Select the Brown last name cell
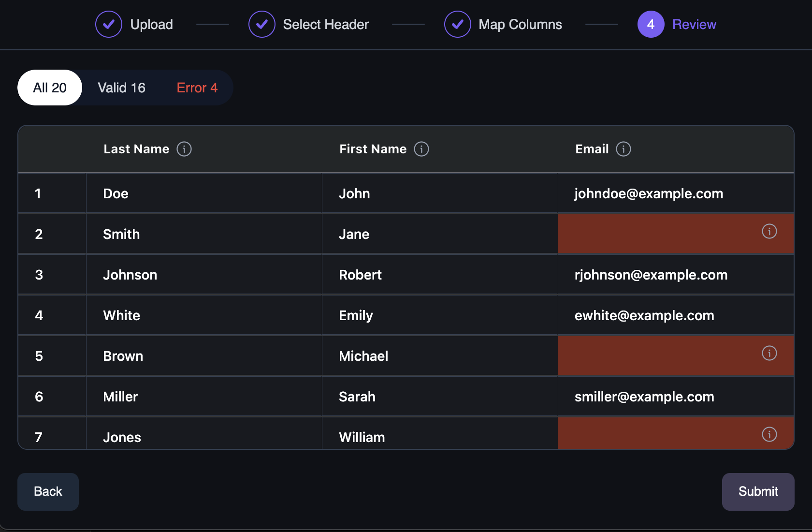The height and width of the screenshot is (532, 812). [x=204, y=356]
